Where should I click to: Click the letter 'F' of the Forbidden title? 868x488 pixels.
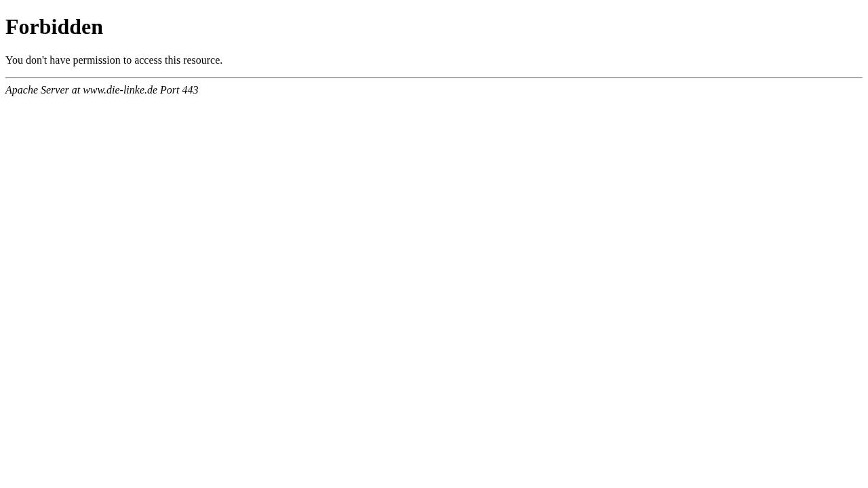12,26
